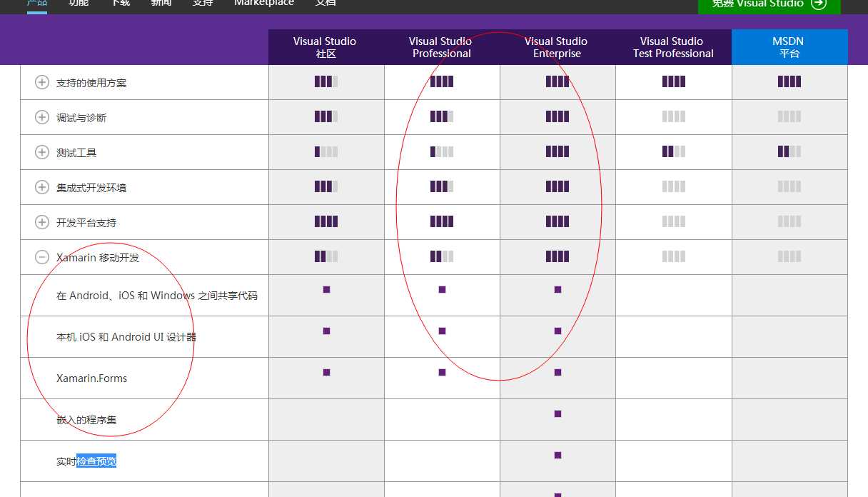Click the 集成式开发环境 row label
The image size is (868, 497).
(x=91, y=188)
